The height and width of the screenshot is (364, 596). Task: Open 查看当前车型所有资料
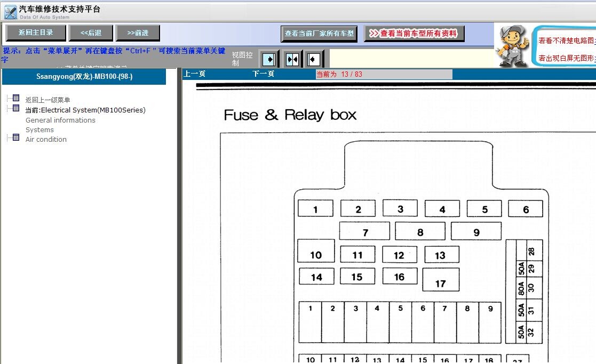[x=414, y=34]
